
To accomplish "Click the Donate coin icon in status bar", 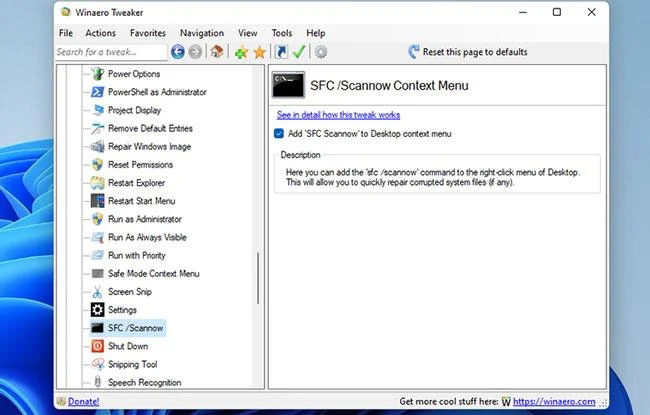I will point(61,401).
